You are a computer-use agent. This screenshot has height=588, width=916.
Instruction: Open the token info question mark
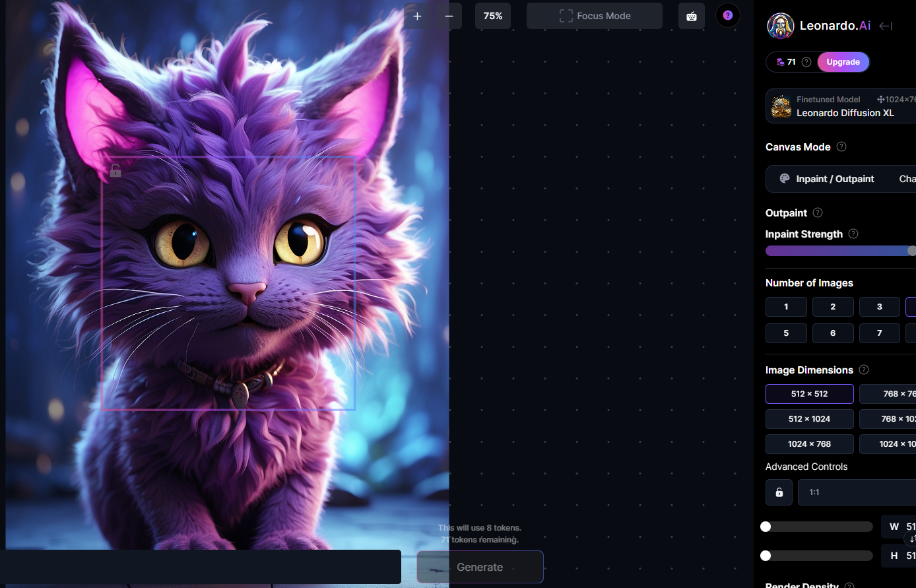coord(806,62)
